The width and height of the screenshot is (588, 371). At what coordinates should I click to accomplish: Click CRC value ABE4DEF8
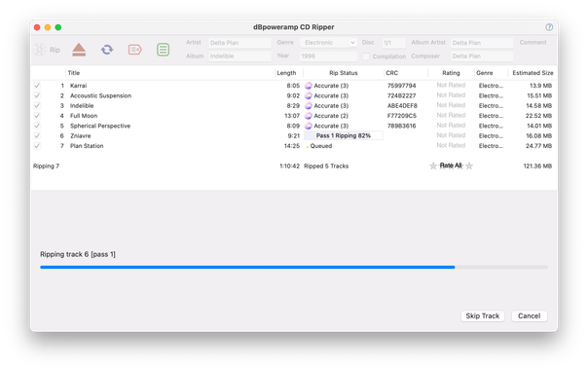pyautogui.click(x=402, y=106)
